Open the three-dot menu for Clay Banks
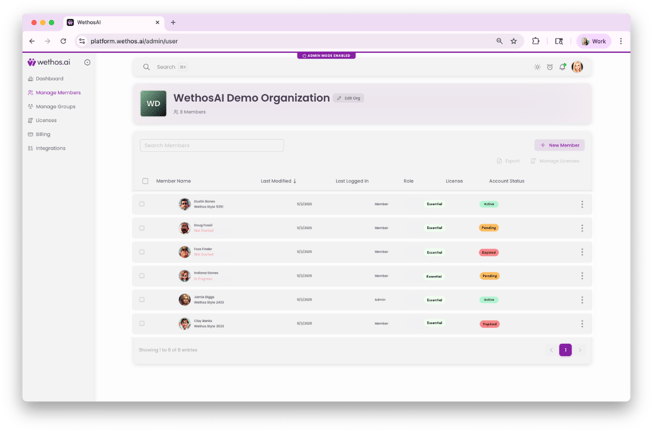Viewport: 670px width, 431px height. click(x=582, y=324)
